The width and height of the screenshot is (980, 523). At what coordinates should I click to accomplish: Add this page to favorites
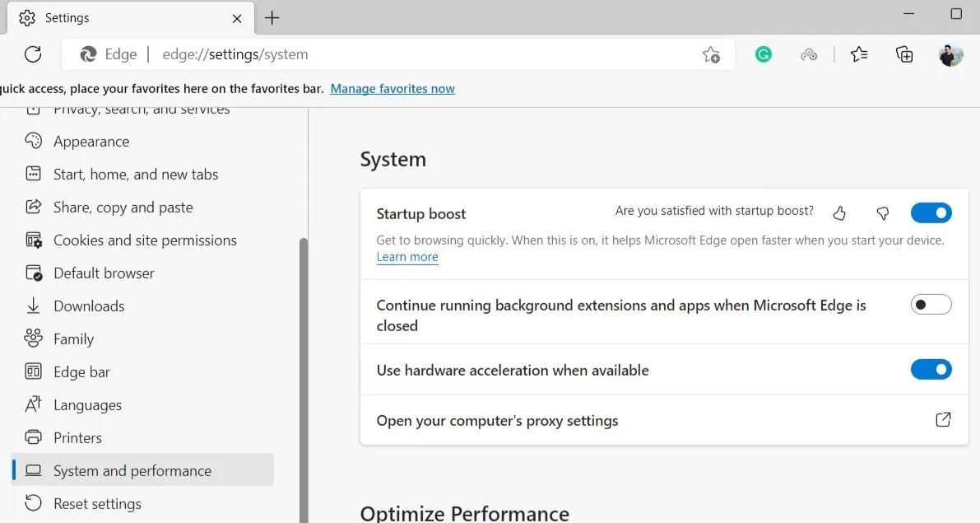point(711,54)
